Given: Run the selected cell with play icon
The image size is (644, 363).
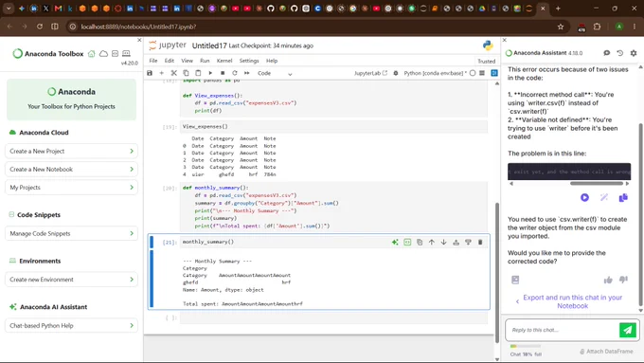Looking at the screenshot, I should tap(210, 73).
